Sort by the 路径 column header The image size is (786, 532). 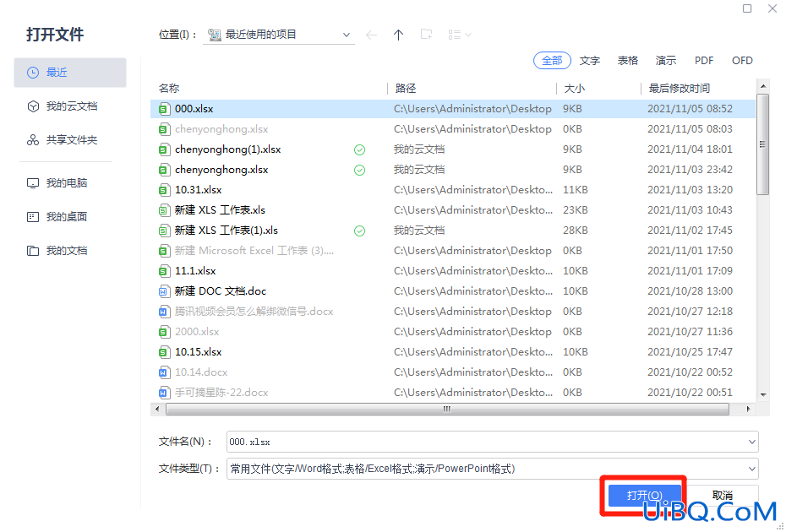(x=406, y=89)
